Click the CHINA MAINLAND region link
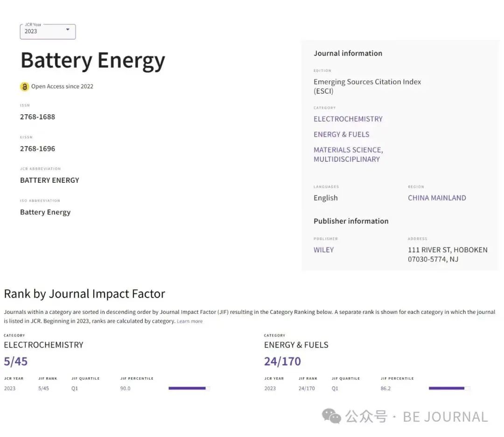This screenshot has height=437, width=504. [x=436, y=198]
